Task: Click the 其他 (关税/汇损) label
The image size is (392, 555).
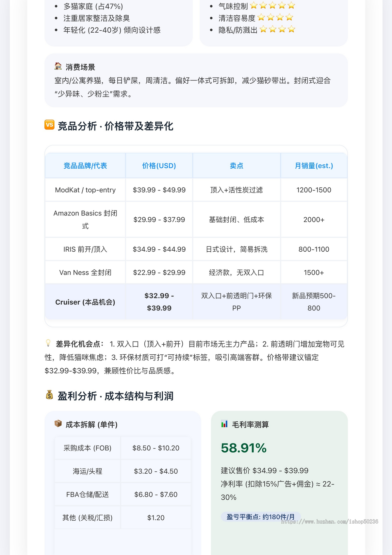Action: click(88, 517)
